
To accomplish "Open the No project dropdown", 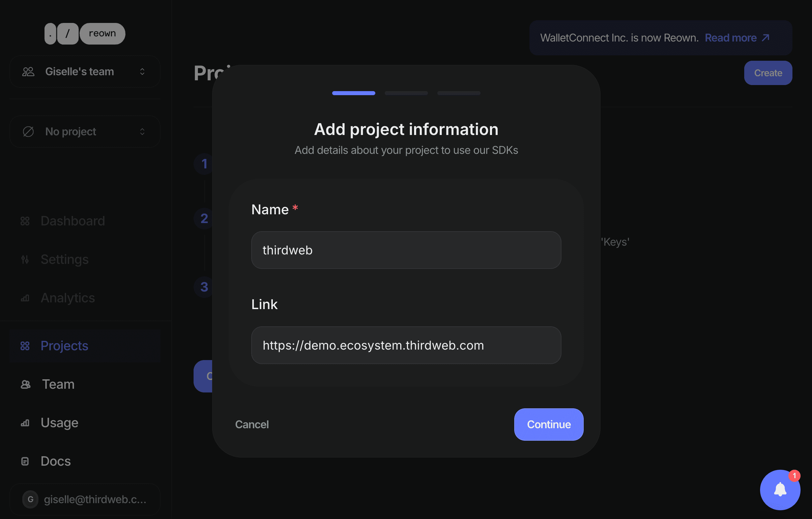I will 85,132.
